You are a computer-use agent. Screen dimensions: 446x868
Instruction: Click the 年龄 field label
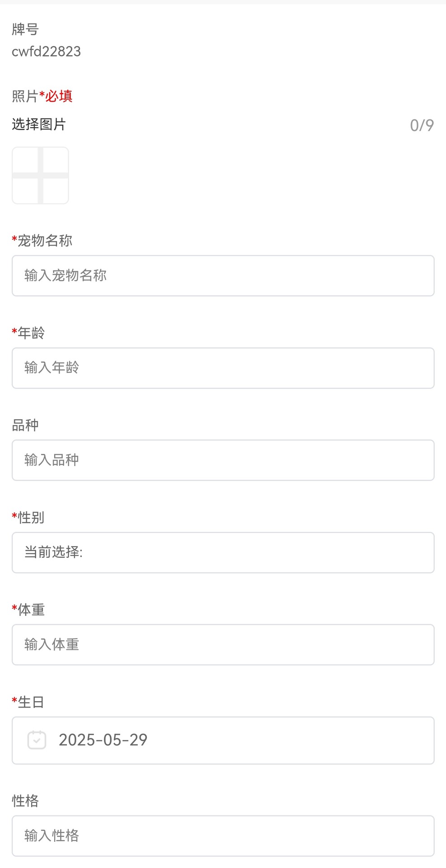[x=31, y=333]
